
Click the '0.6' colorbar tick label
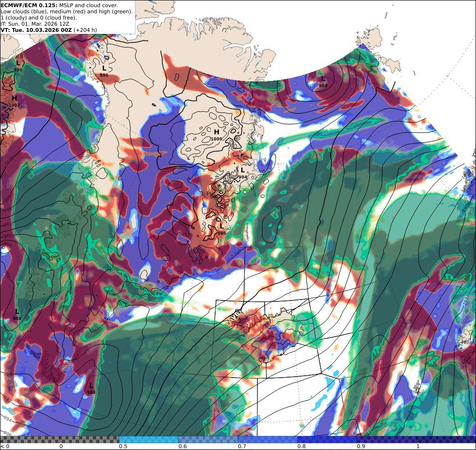point(182,446)
